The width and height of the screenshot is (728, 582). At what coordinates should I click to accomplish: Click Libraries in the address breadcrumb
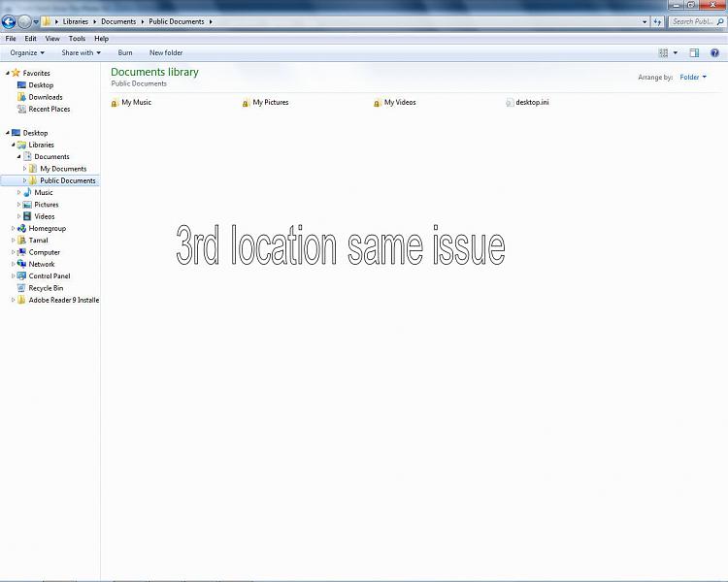[x=75, y=21]
